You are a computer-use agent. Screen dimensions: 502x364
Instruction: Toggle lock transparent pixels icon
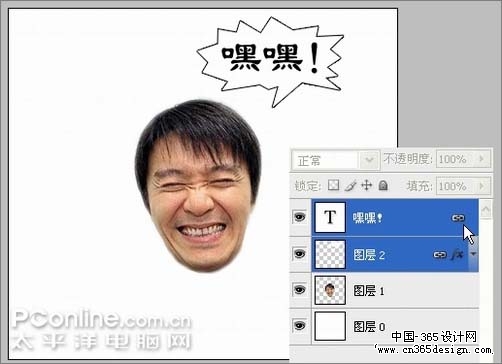point(333,185)
